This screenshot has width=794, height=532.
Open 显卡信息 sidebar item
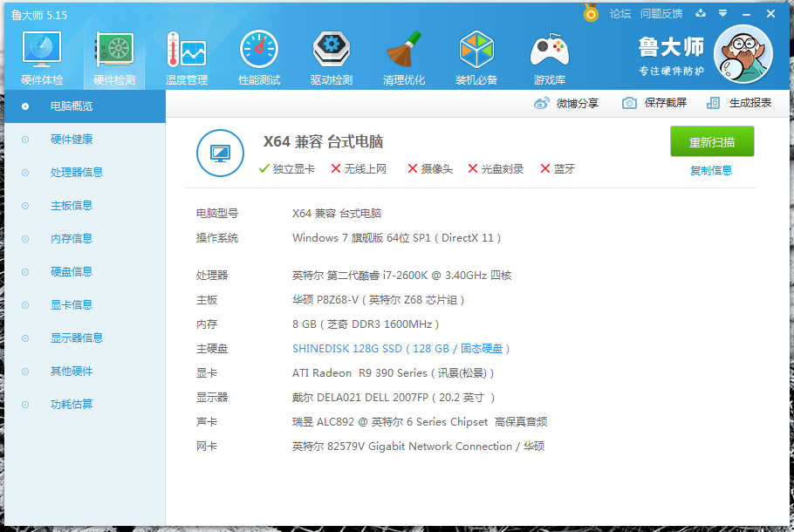pos(85,305)
